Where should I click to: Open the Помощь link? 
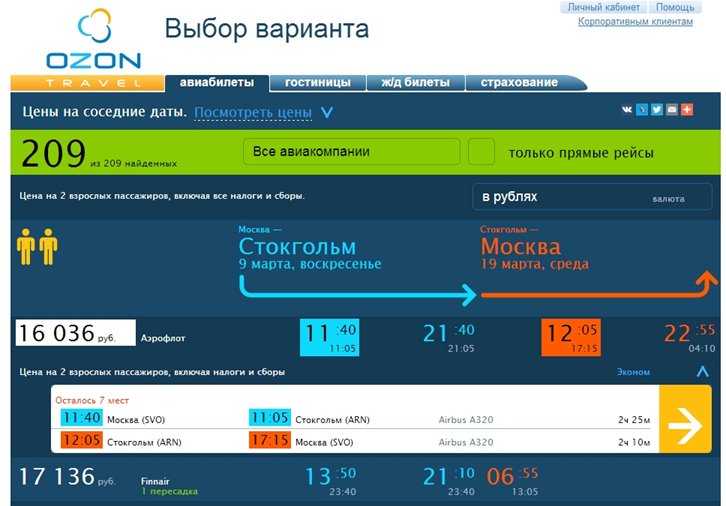coord(675,7)
